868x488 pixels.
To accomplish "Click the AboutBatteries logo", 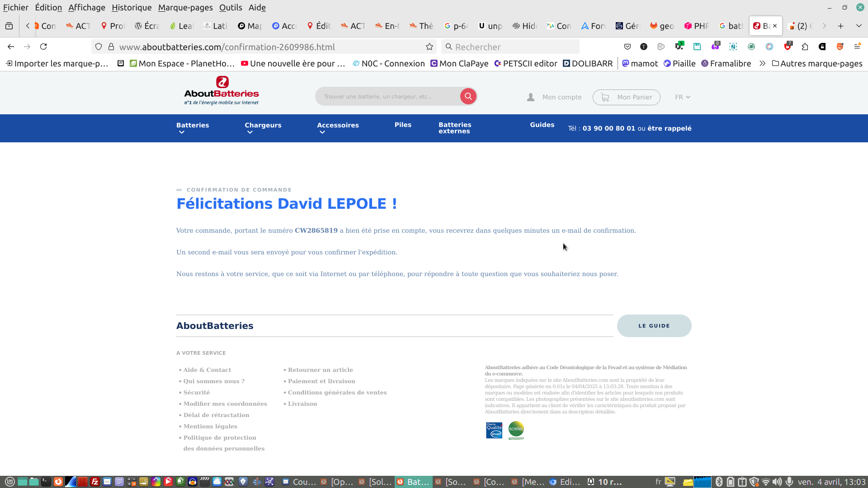I will (222, 91).
